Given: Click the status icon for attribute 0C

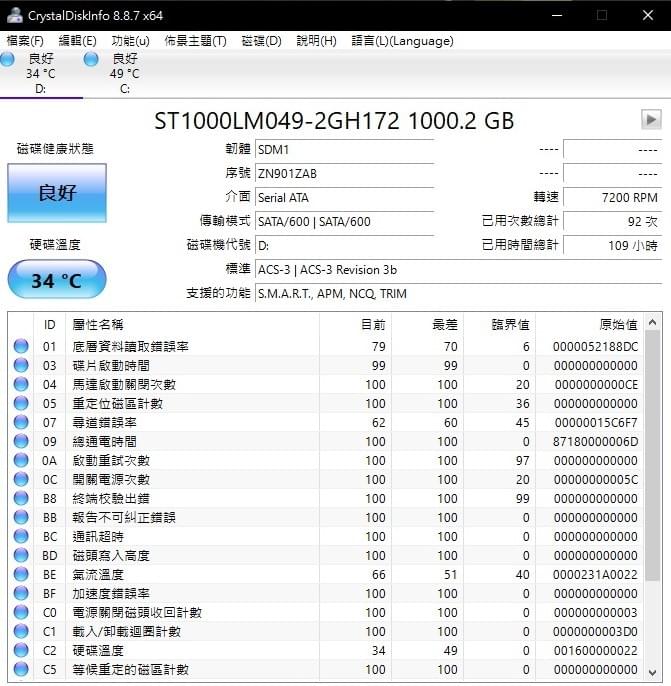Looking at the screenshot, I should (21, 479).
